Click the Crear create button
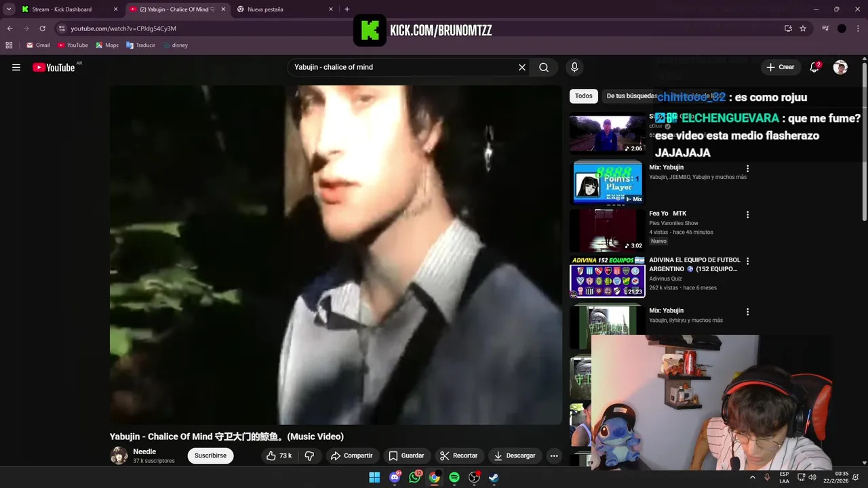This screenshot has width=868, height=488. coord(780,67)
